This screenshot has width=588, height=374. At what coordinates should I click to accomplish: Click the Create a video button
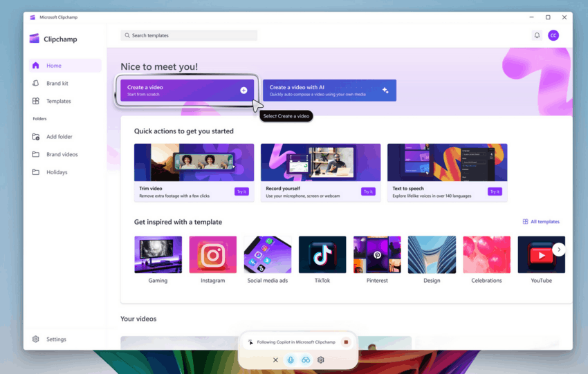coord(187,91)
